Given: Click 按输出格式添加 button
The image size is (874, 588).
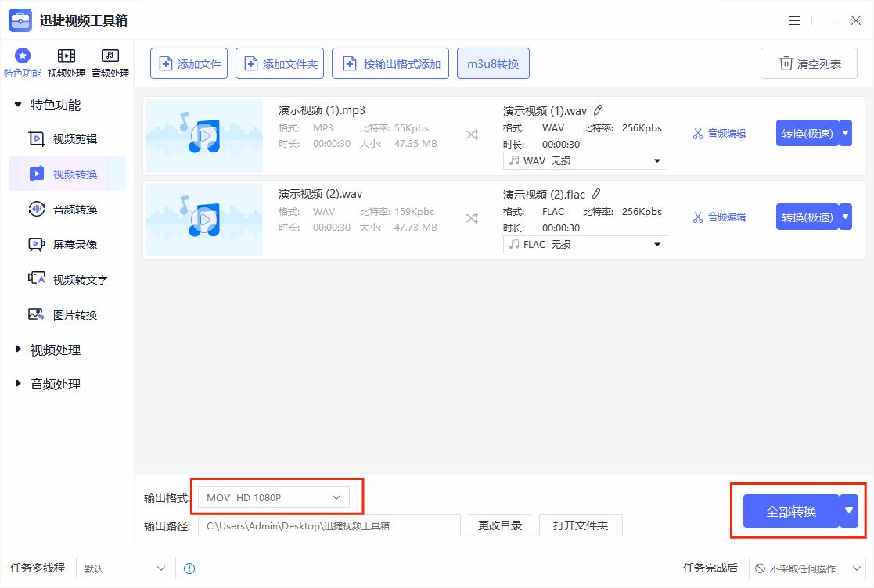Looking at the screenshot, I should click(x=390, y=63).
